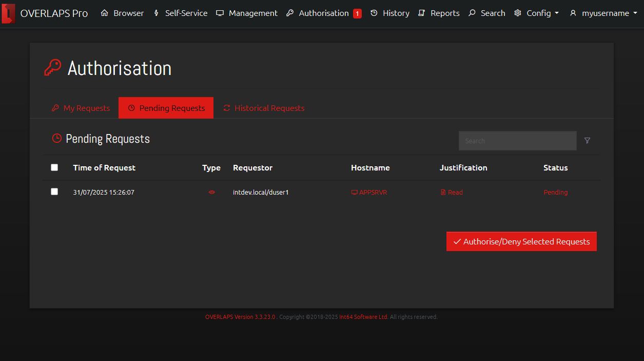Open Browser in the top navigation
This screenshot has height=361, width=644.
[122, 13]
